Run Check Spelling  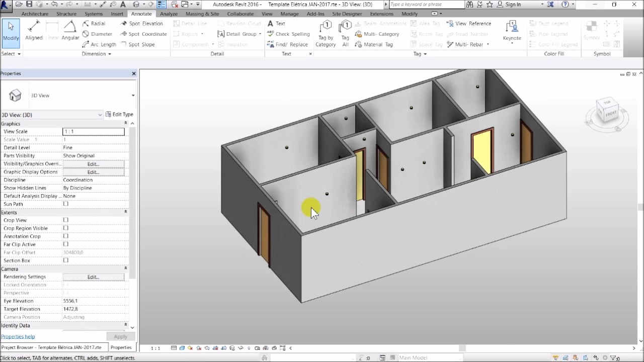(288, 34)
